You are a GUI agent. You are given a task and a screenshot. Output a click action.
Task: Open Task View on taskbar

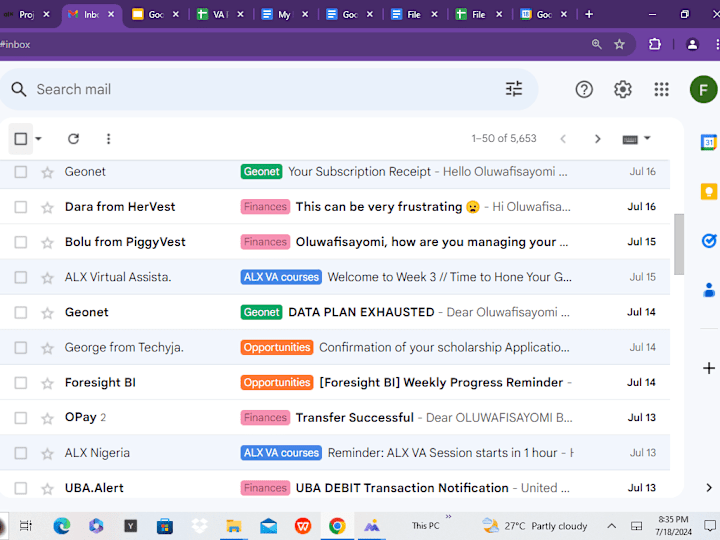(x=26, y=526)
